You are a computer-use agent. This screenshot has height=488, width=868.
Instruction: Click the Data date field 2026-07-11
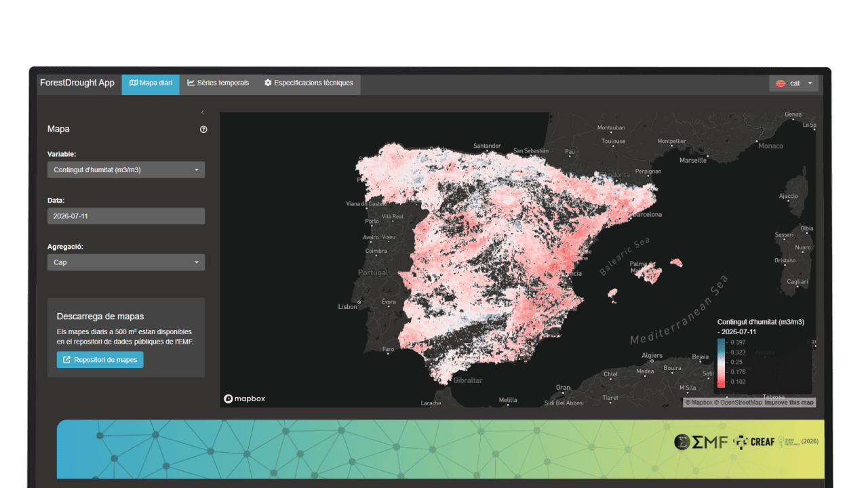[x=126, y=216]
